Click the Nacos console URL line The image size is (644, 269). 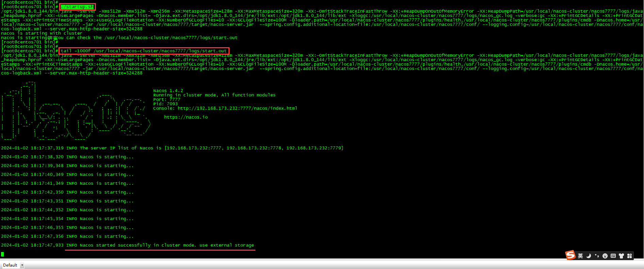click(225, 108)
